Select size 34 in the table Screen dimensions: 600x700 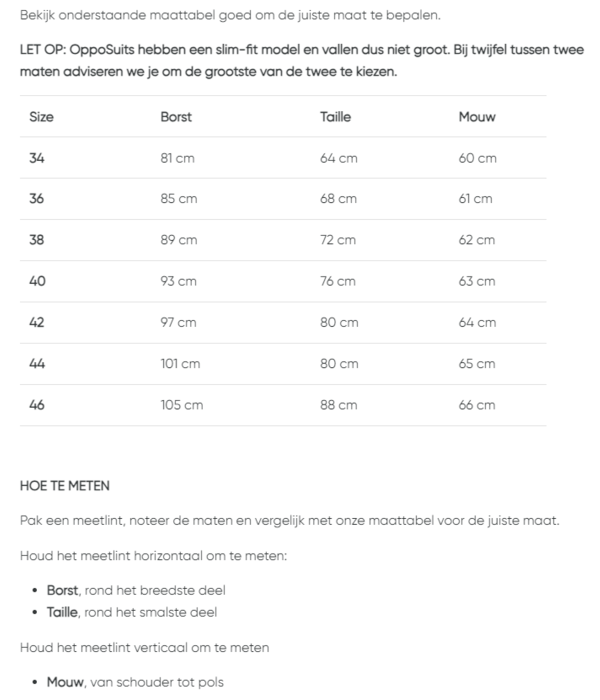pyautogui.click(x=37, y=158)
